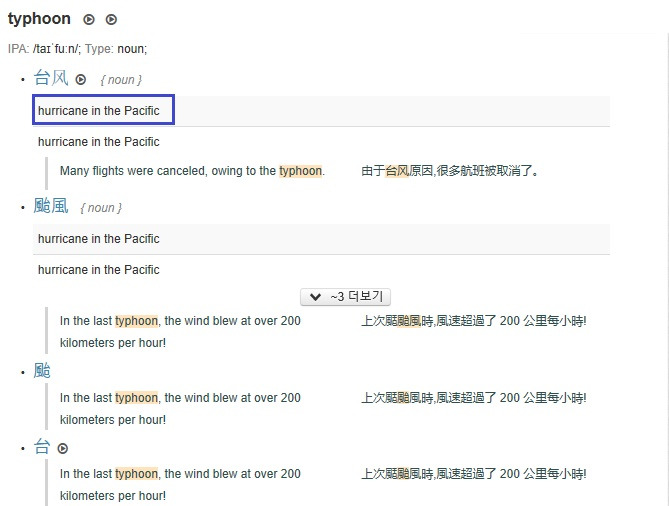Click 'In the last typhoon' example under 台
This screenshot has width=669, height=506.
pyautogui.click(x=180, y=485)
